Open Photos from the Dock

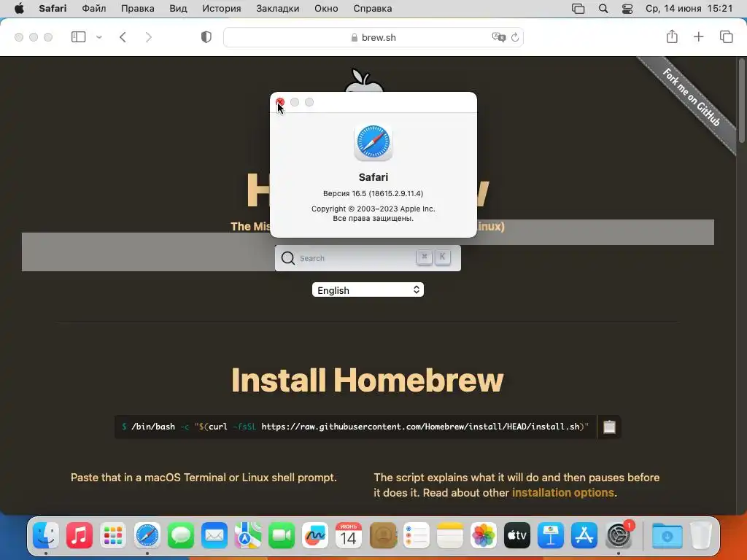(x=483, y=535)
